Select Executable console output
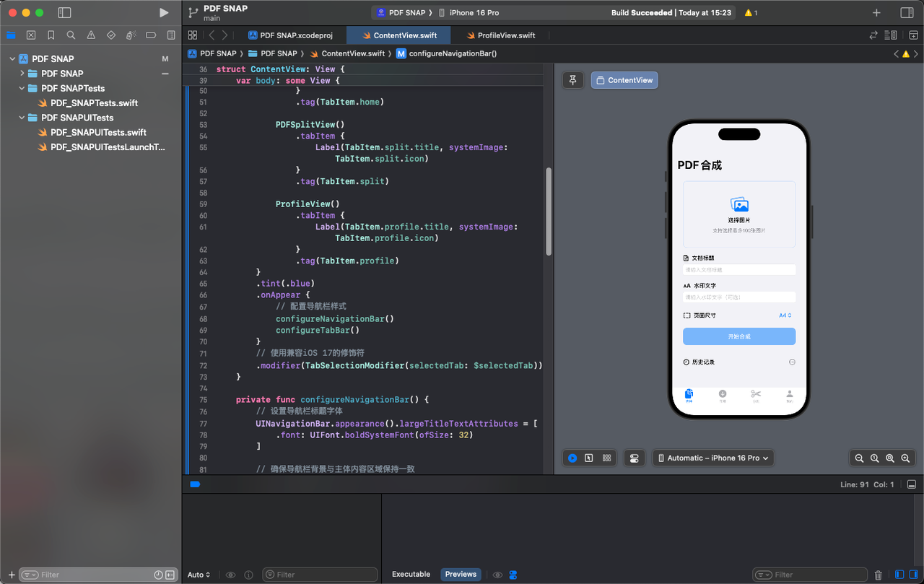Viewport: 924px width, 584px height. tap(411, 575)
